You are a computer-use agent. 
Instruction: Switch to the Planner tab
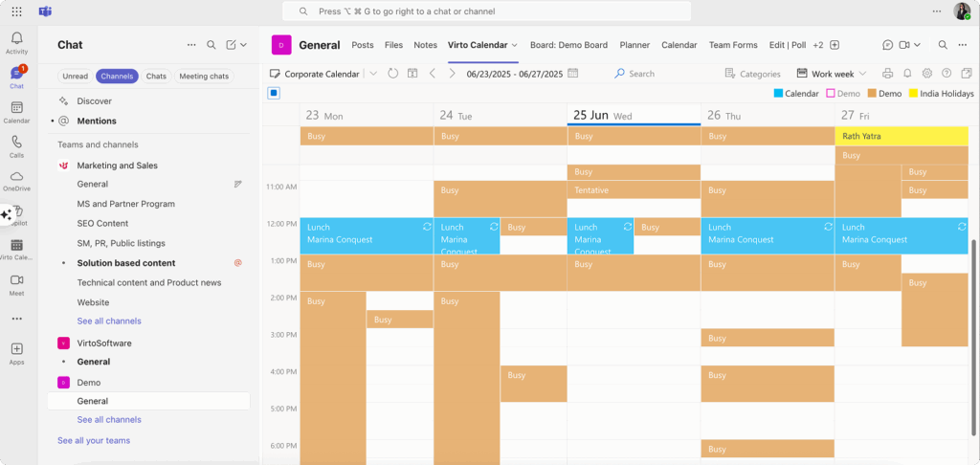pos(635,45)
